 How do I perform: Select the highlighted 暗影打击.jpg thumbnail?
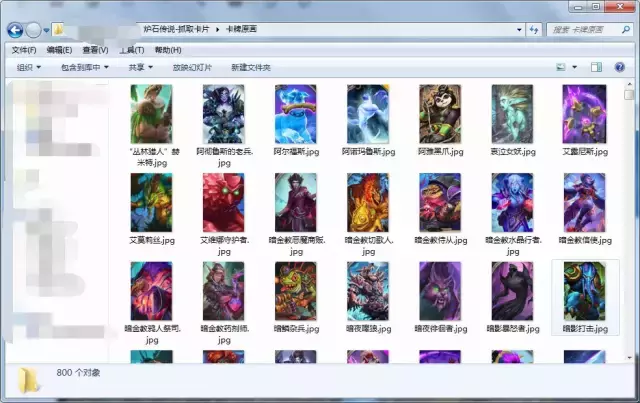pos(584,291)
